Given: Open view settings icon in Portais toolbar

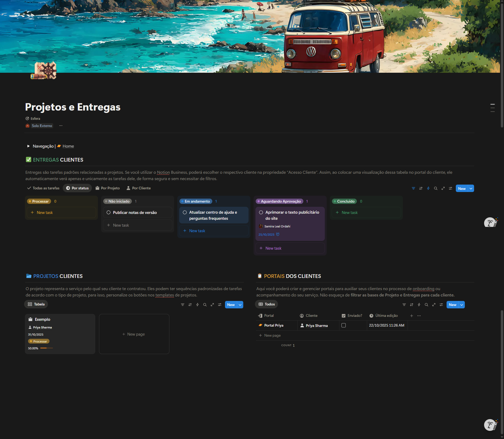Looking at the screenshot, I should (441, 305).
